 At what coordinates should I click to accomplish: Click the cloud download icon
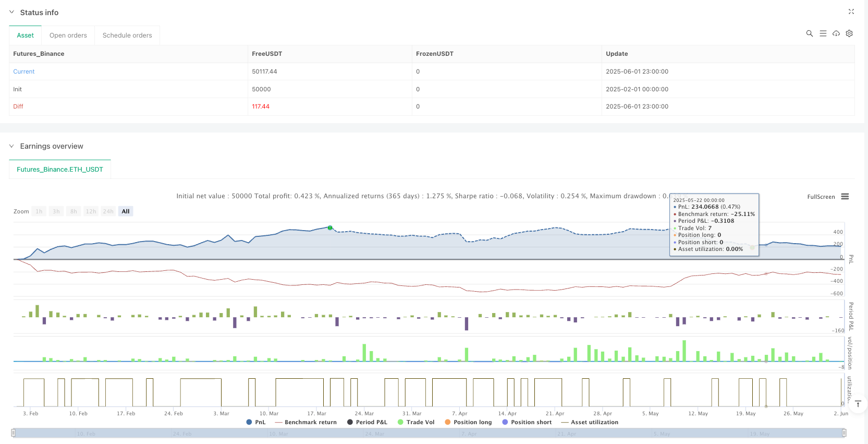click(x=836, y=33)
